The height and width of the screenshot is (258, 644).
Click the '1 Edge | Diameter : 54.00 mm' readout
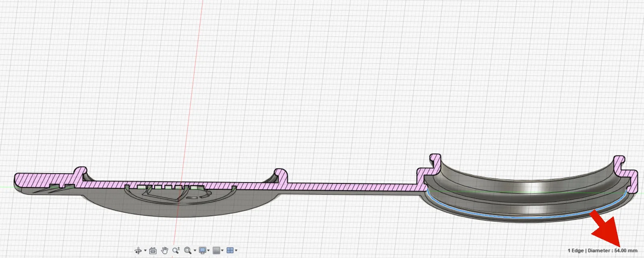point(603,251)
